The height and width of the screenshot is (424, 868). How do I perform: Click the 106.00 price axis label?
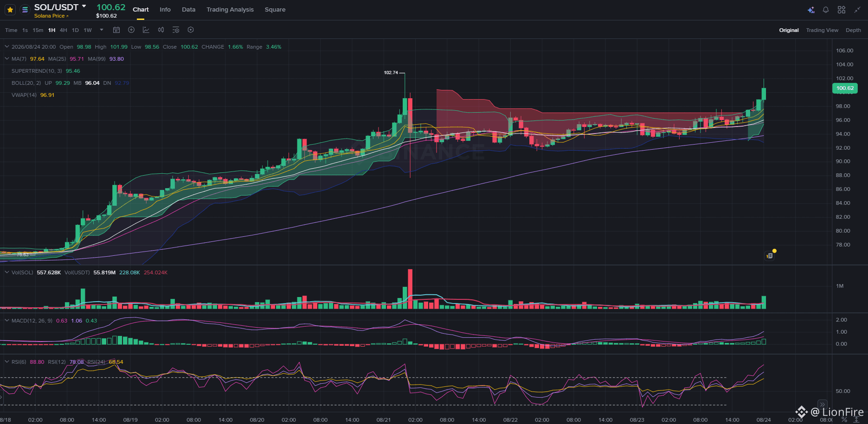click(844, 51)
